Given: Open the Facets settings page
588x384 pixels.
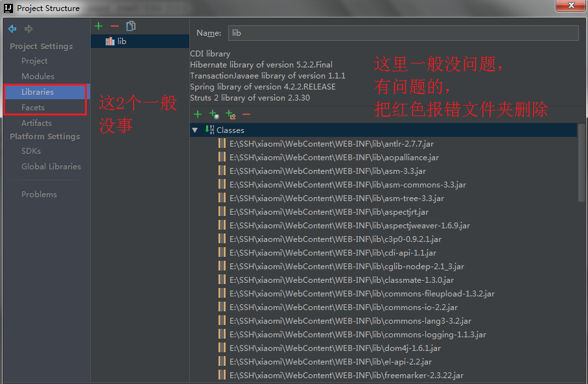Looking at the screenshot, I should tap(33, 108).
